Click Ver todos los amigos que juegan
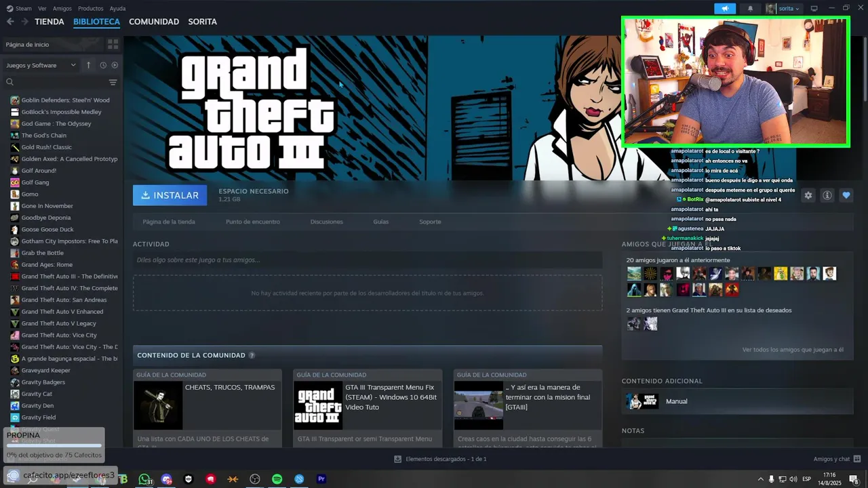The height and width of the screenshot is (488, 868). tap(793, 350)
